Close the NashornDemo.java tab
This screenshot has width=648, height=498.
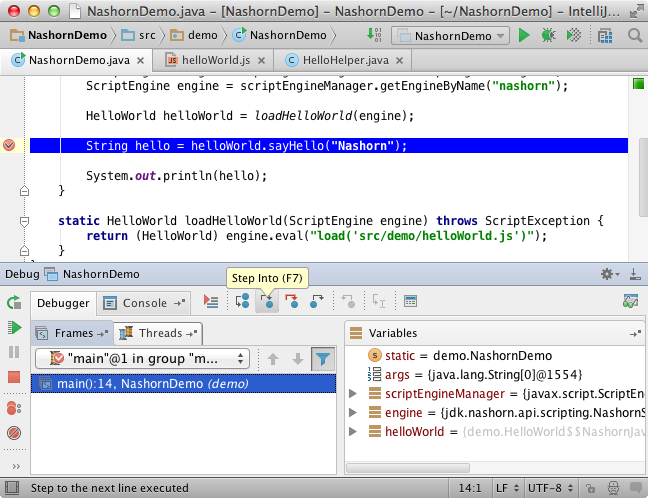pos(141,61)
